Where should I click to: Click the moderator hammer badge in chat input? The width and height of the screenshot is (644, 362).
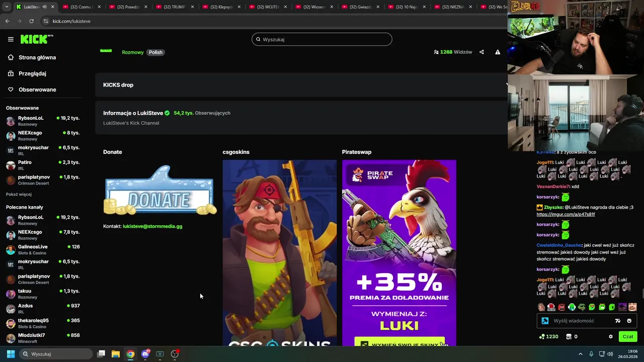pos(545,321)
